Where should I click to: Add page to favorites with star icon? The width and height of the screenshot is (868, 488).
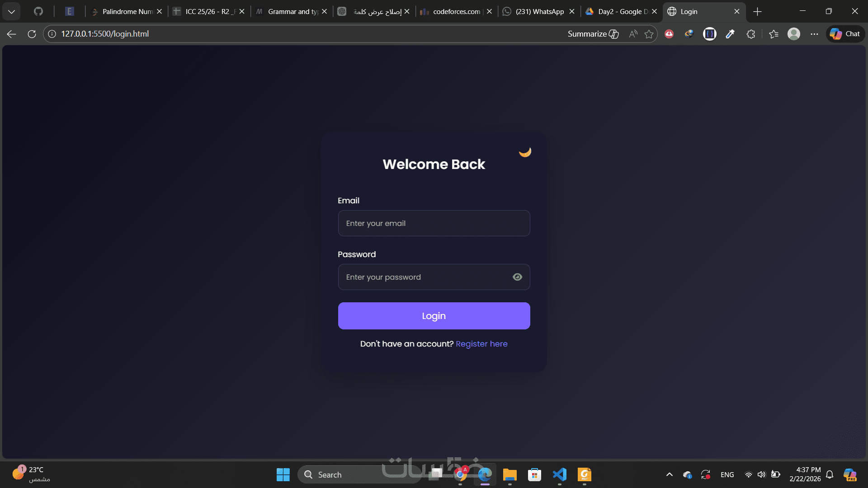pos(649,34)
